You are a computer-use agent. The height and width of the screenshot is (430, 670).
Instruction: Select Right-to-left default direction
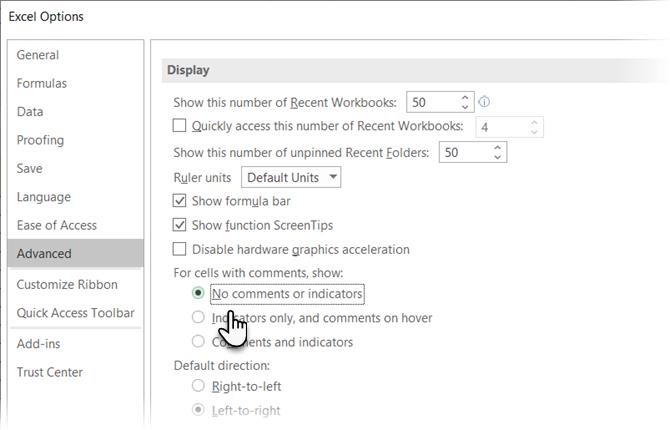click(198, 385)
